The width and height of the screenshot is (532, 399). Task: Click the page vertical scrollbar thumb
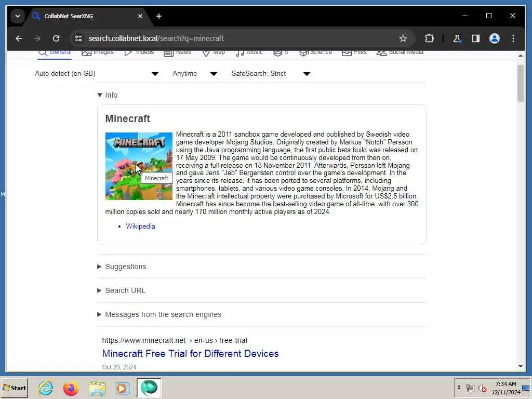pyautogui.click(x=521, y=83)
